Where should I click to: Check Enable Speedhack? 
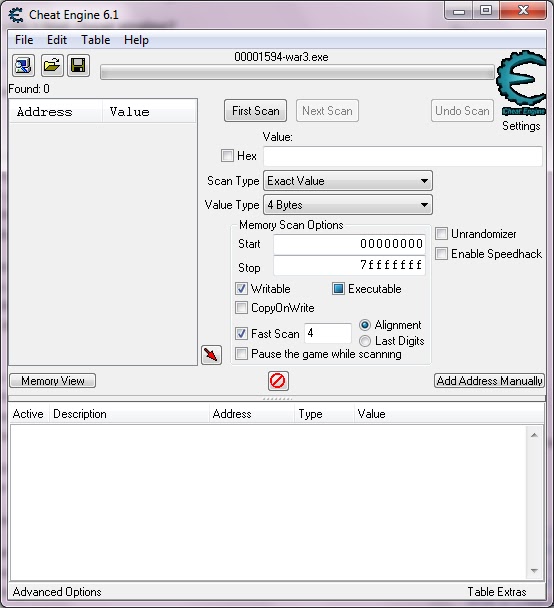pyautogui.click(x=442, y=254)
